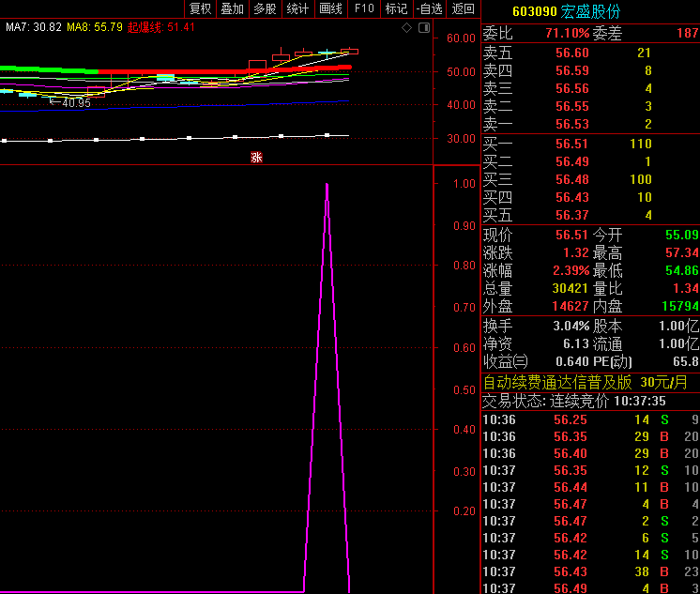700x594 pixels.
Task: Click the 叠加 overlay button
Action: coord(232,9)
